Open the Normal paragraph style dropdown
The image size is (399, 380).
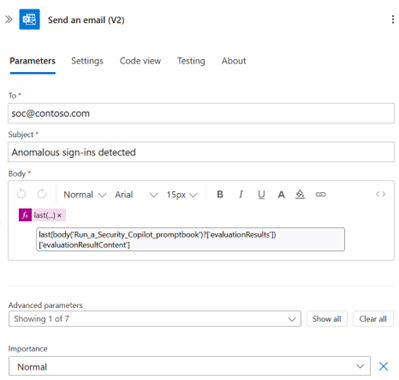[x=85, y=195]
